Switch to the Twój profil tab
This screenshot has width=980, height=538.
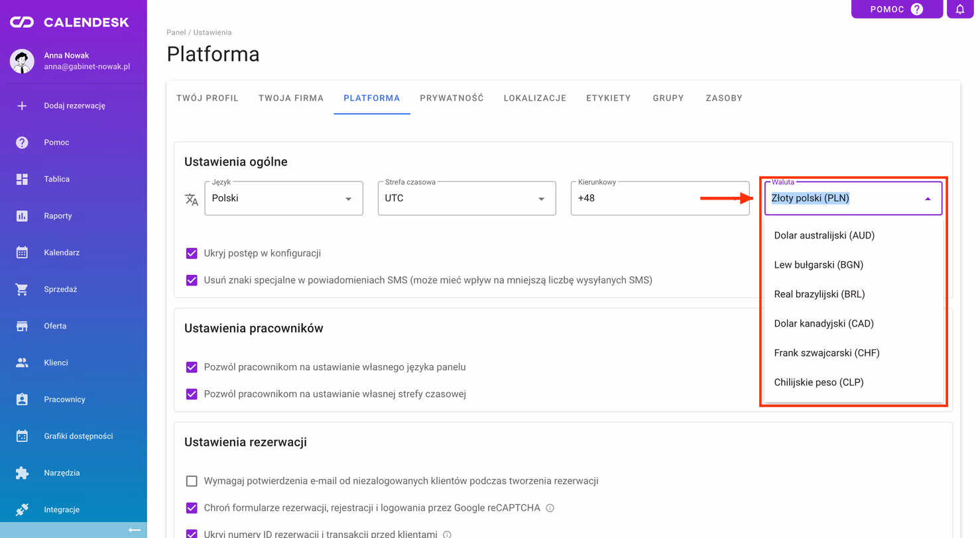(208, 98)
